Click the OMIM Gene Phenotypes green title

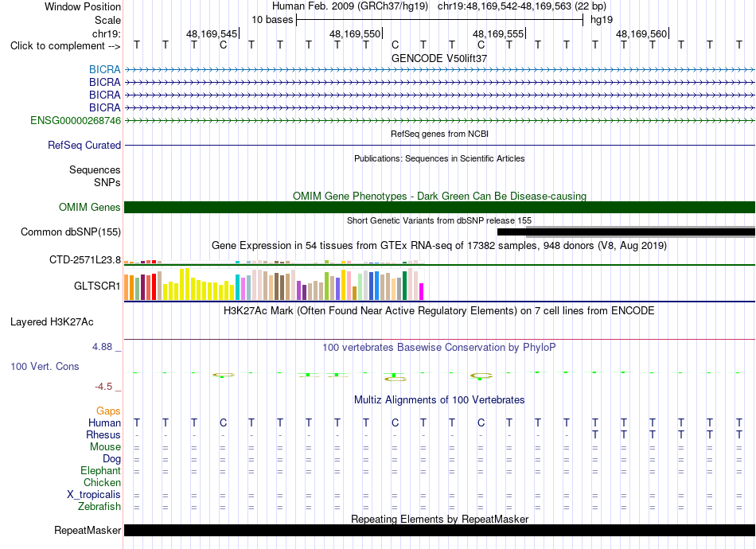(439, 197)
